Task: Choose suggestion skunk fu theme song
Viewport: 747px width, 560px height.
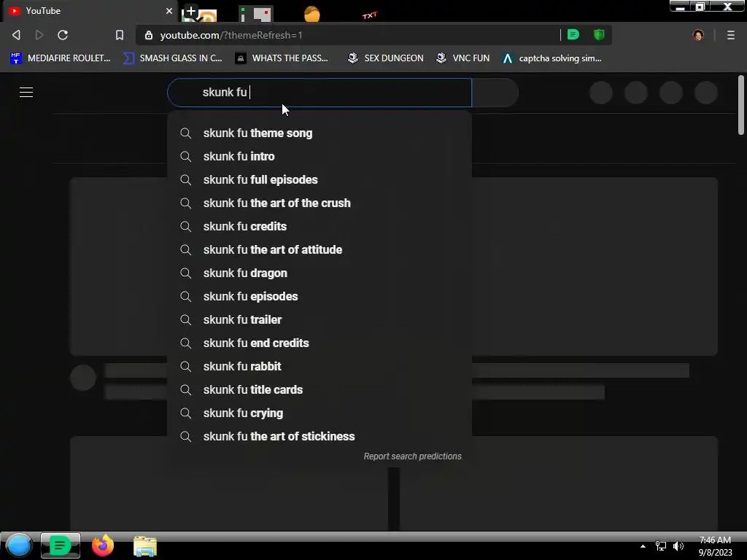Action: pos(320,133)
